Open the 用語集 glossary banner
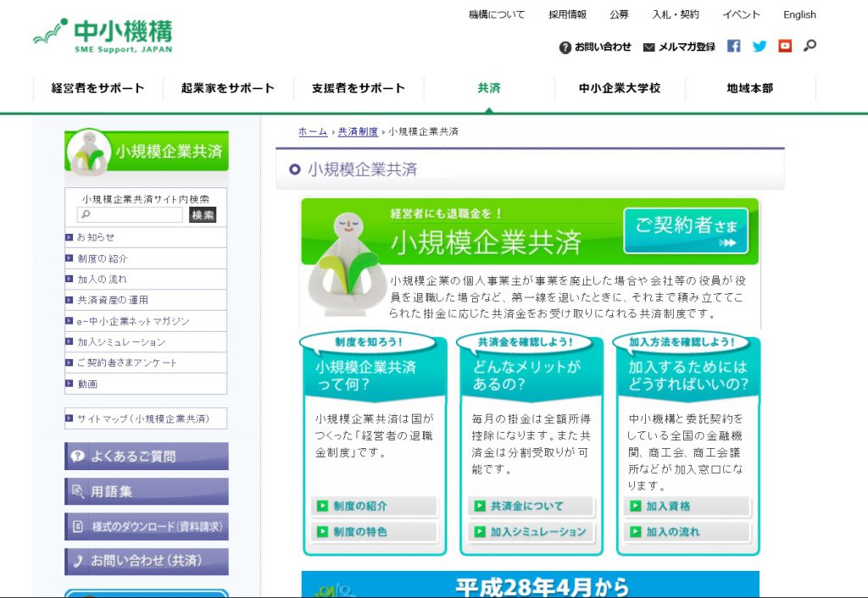This screenshot has height=598, width=868. (x=147, y=491)
